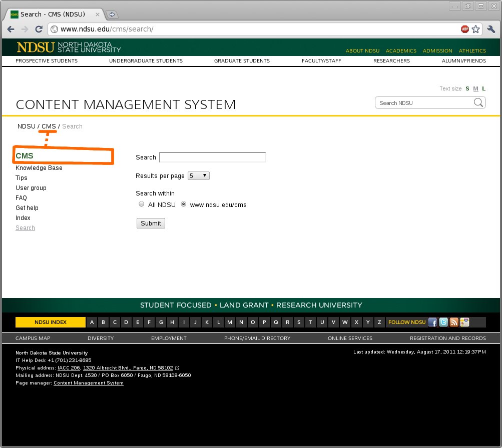The image size is (502, 448).
Task: Click inside the main Search text field
Action: 212,157
